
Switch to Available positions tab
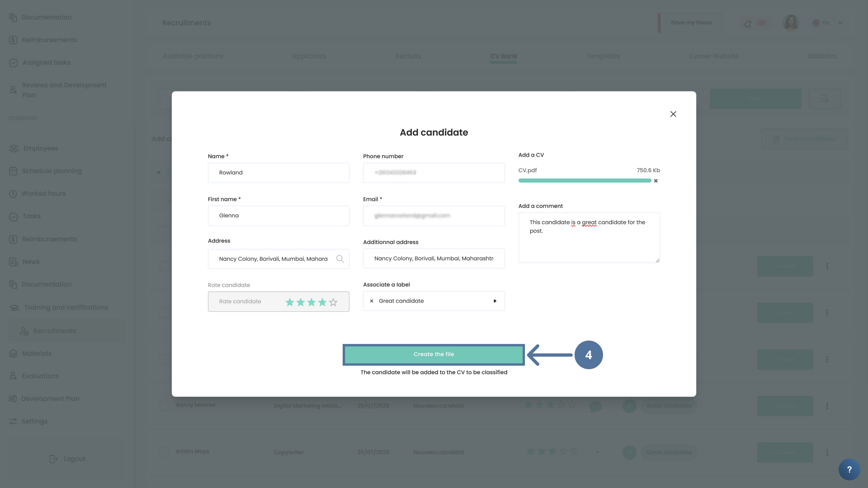(193, 56)
